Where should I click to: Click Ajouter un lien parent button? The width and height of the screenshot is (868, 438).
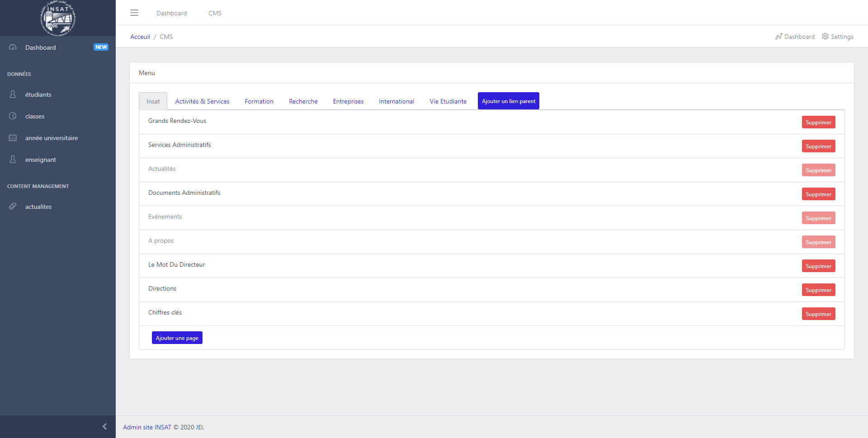[x=508, y=101]
